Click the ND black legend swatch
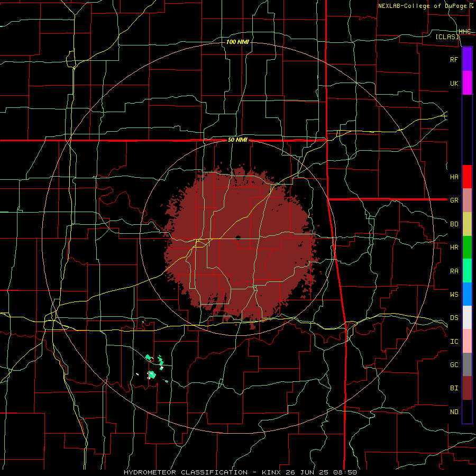Viewport: 476px width, 476px height. click(467, 411)
